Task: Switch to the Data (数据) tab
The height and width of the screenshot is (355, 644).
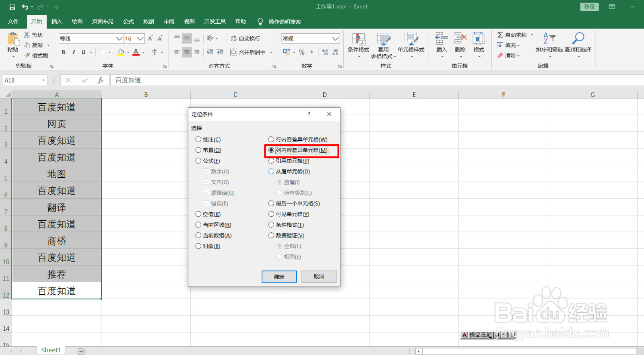Action: tap(149, 22)
